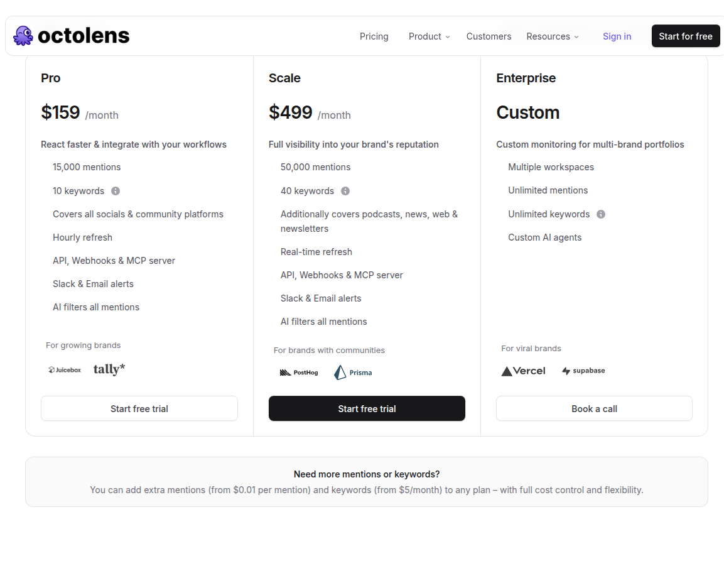The image size is (724, 588).
Task: Book a call for Enterprise plan
Action: [594, 409]
